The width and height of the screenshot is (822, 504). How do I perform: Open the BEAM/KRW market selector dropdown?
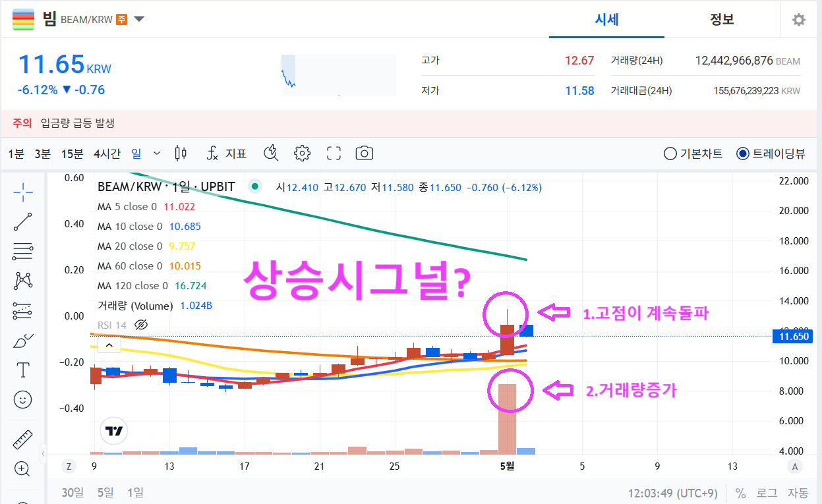click(138, 20)
